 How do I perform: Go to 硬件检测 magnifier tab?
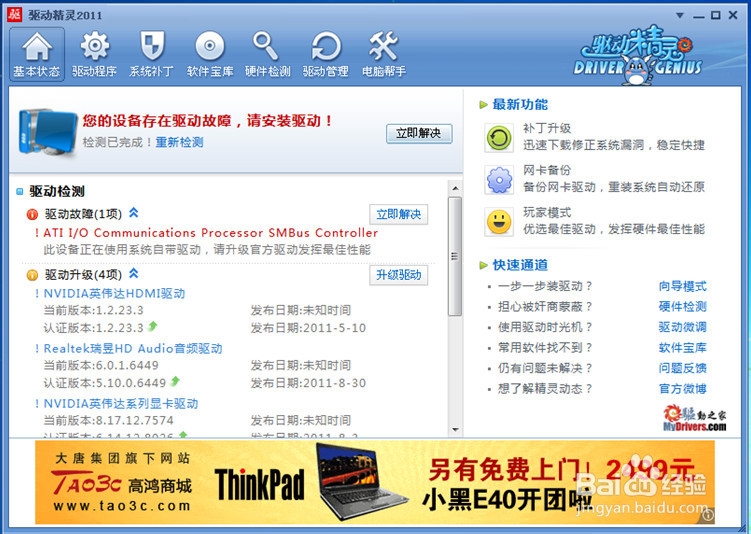[267, 54]
